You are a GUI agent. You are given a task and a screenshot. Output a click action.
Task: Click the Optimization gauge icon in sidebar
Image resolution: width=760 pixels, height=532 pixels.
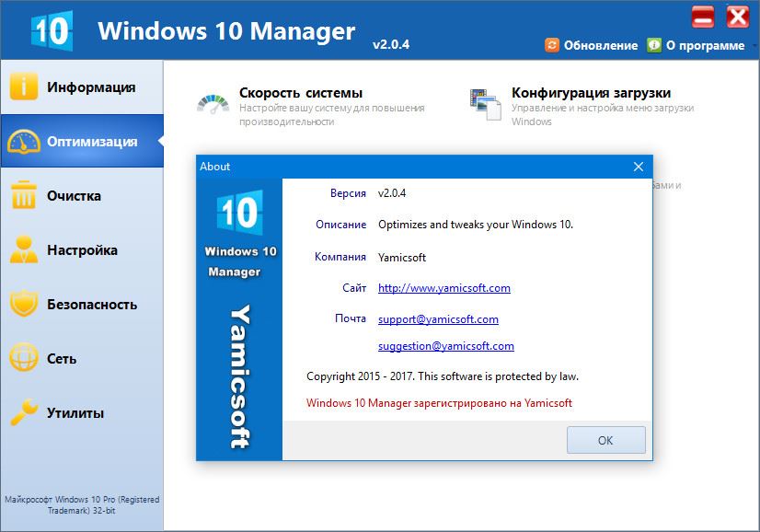tap(23, 141)
